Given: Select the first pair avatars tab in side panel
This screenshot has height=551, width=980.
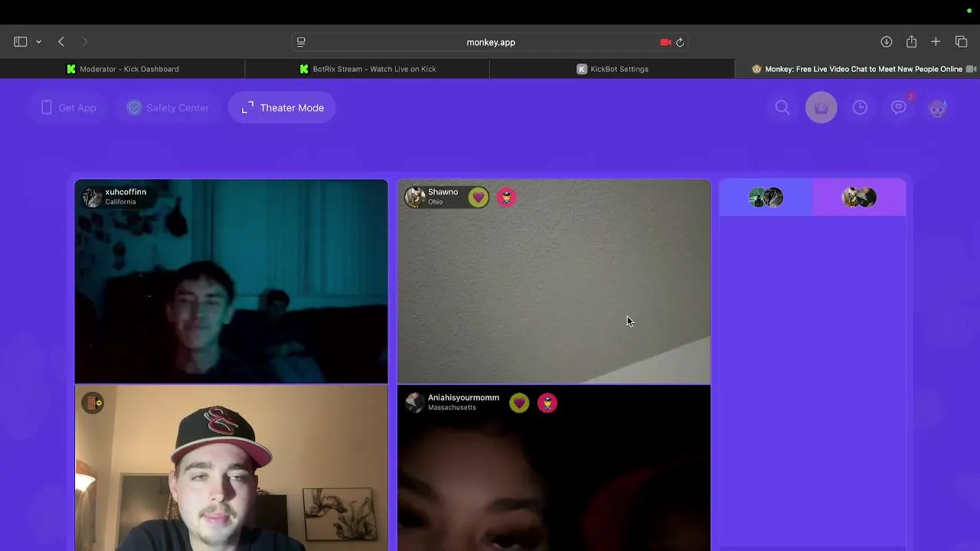Looking at the screenshot, I should 766,197.
